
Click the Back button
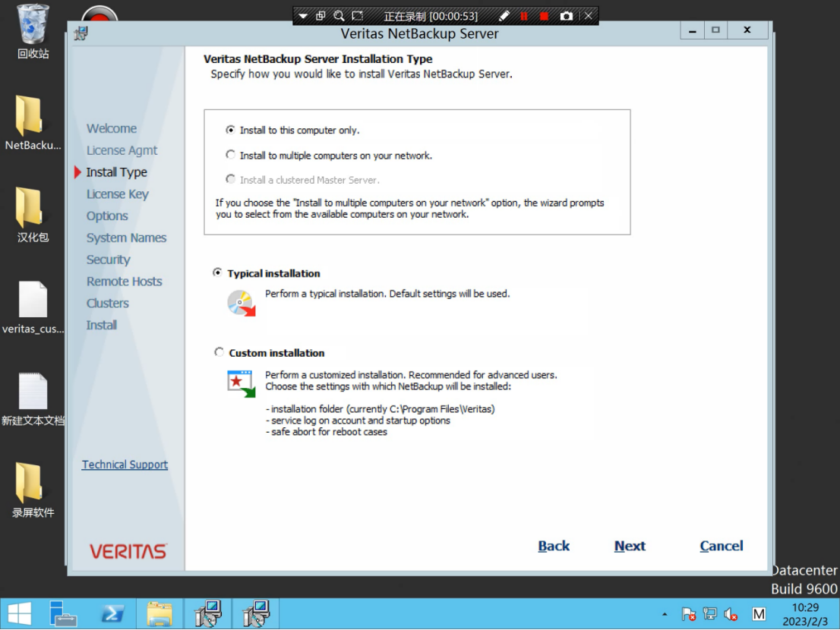554,546
